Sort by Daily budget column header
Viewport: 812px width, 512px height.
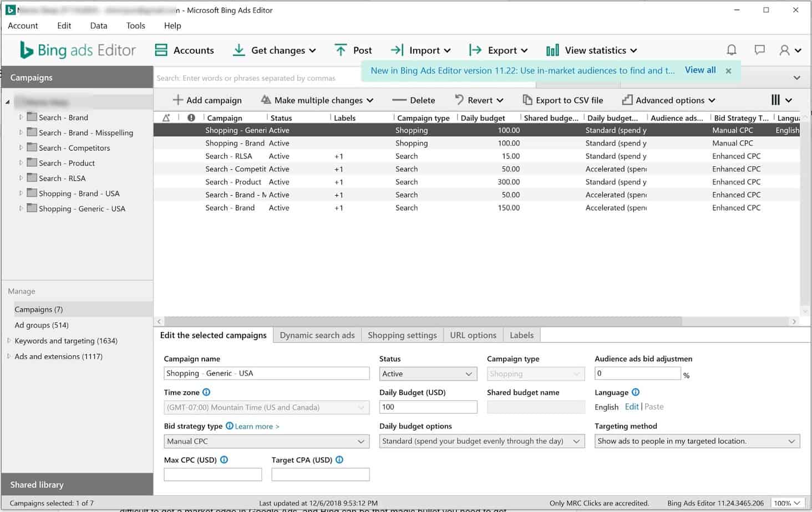click(483, 118)
